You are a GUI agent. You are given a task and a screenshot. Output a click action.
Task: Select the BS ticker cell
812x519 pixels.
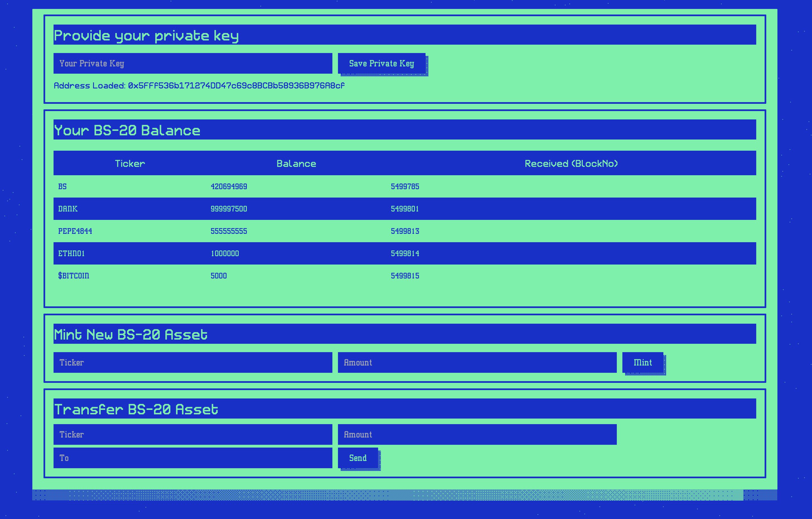(62, 186)
